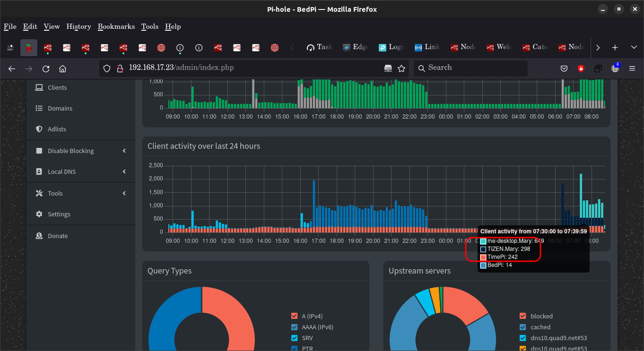This screenshot has width=644, height=351.
Task: Click the Adlists shield icon
Action: click(39, 129)
